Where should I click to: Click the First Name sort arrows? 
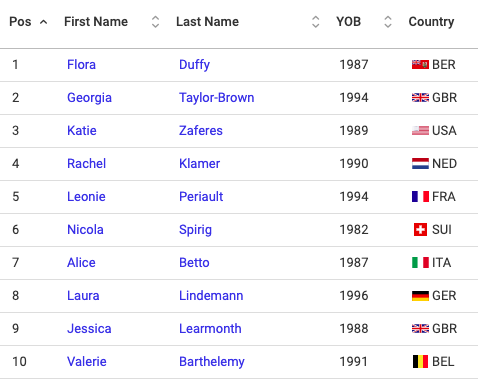tap(155, 22)
